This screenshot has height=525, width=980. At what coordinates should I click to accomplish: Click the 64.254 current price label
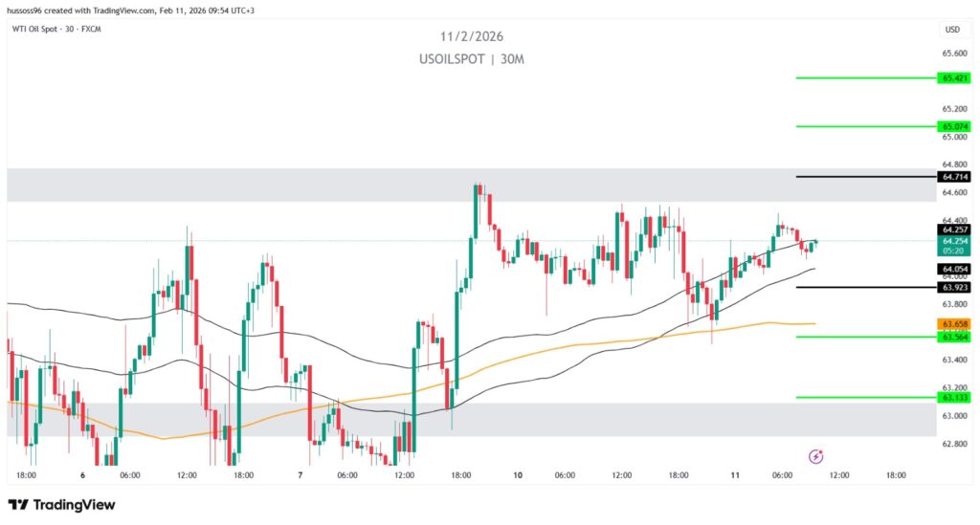tap(955, 241)
